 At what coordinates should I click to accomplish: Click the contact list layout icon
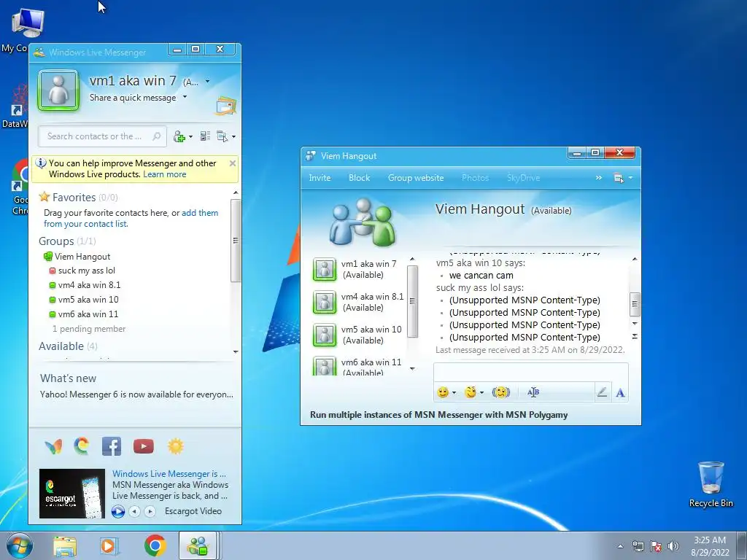click(205, 136)
